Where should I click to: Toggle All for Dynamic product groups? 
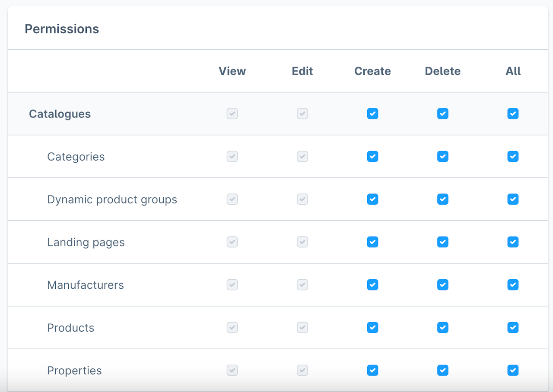click(x=513, y=199)
